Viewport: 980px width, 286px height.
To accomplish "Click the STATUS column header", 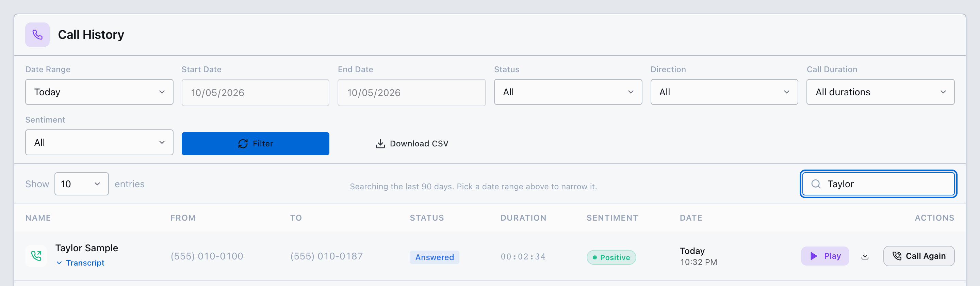I will [x=427, y=218].
